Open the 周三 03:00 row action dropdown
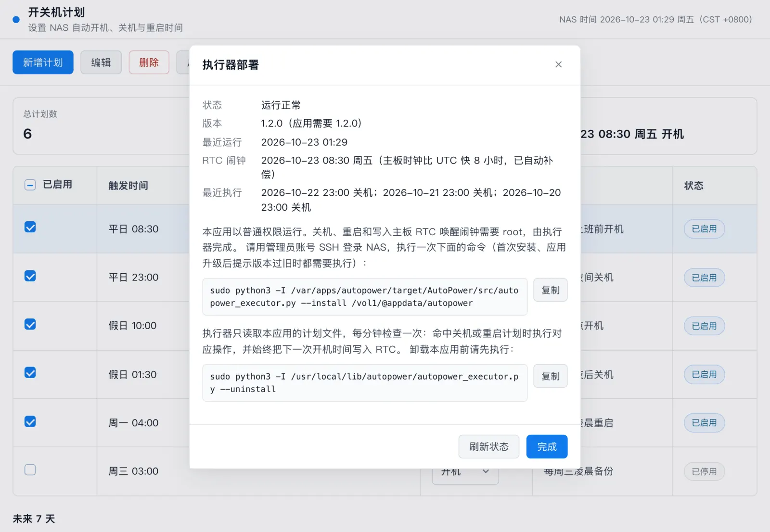The image size is (770, 532). point(465,471)
